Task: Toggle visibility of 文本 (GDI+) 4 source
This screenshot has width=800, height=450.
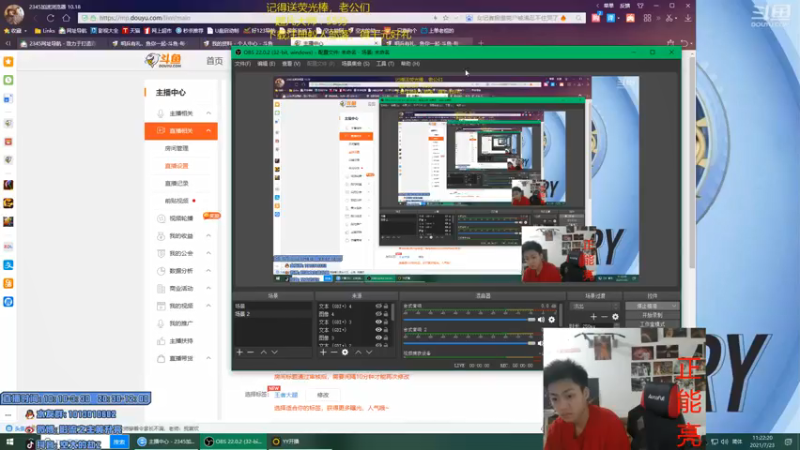Action: (378, 306)
